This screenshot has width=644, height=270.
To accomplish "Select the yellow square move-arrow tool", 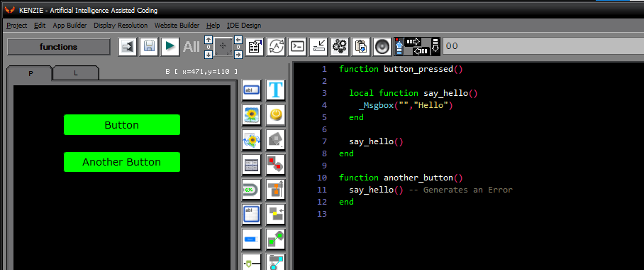I will click(x=276, y=215).
